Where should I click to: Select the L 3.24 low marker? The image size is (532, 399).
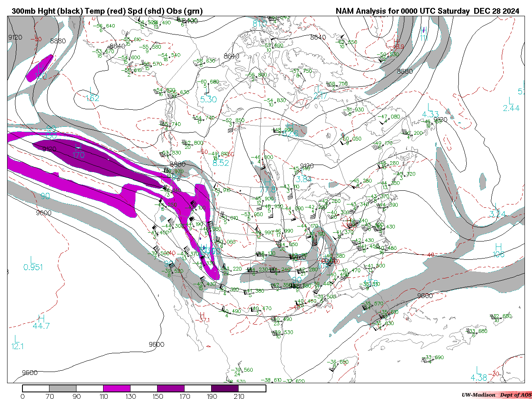(497, 210)
